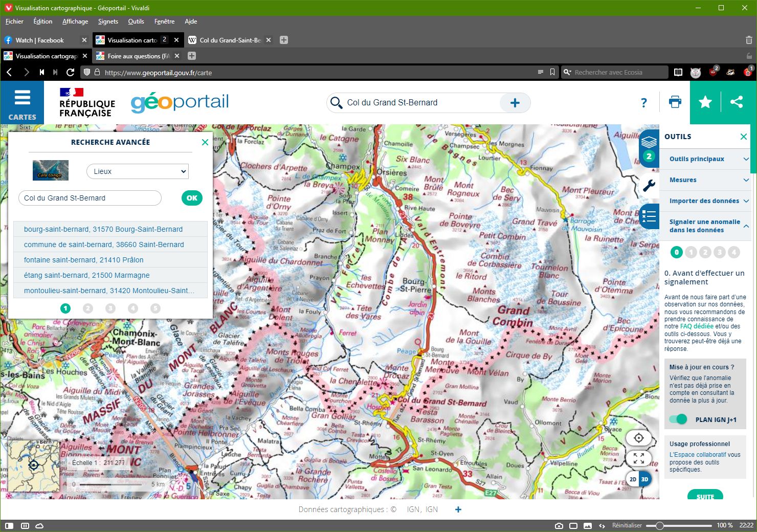The width and height of the screenshot is (757, 532).
Task: Open L'Espace collaboratif link
Action: (698, 455)
